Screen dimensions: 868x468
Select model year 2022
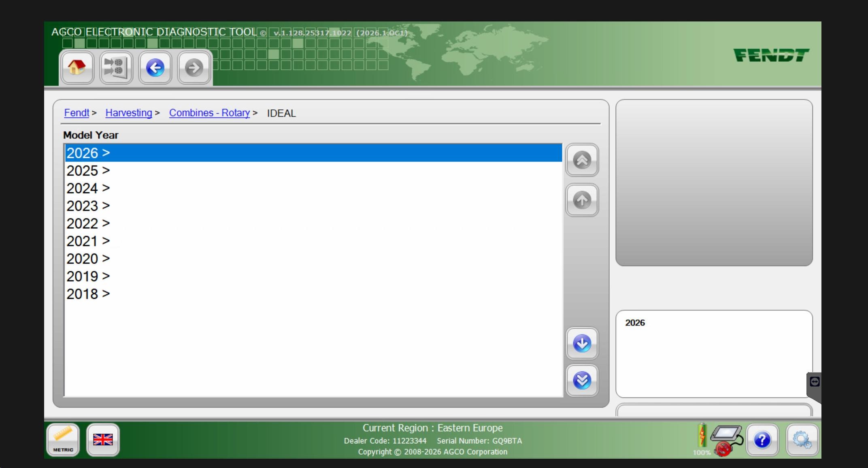tap(313, 223)
